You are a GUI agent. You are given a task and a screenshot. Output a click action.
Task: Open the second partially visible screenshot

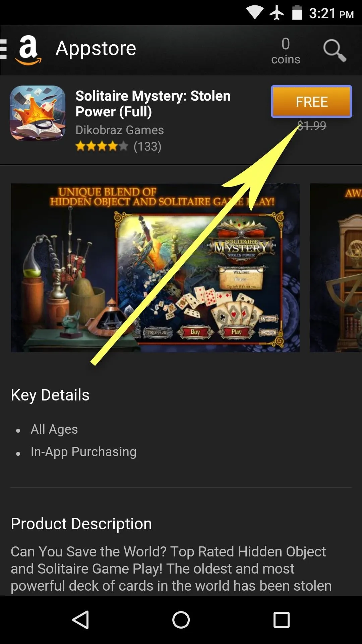[x=336, y=268]
